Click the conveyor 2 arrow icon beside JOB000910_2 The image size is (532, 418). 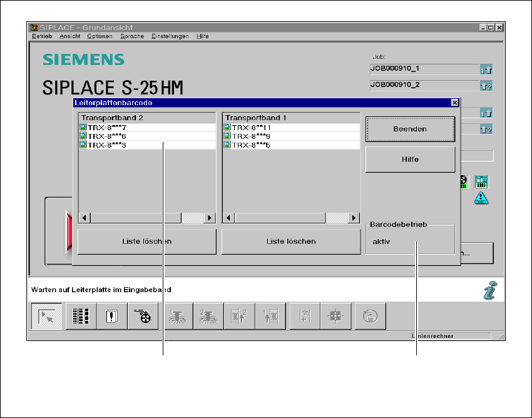pos(486,86)
